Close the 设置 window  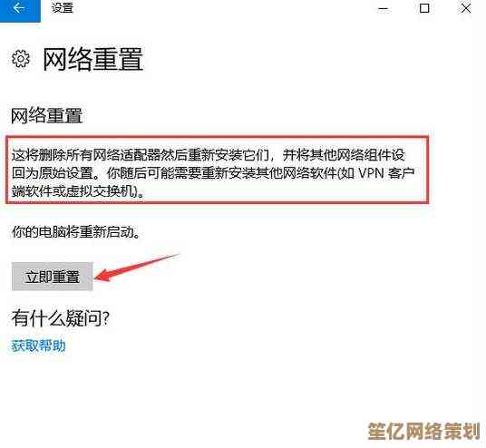[465, 8]
